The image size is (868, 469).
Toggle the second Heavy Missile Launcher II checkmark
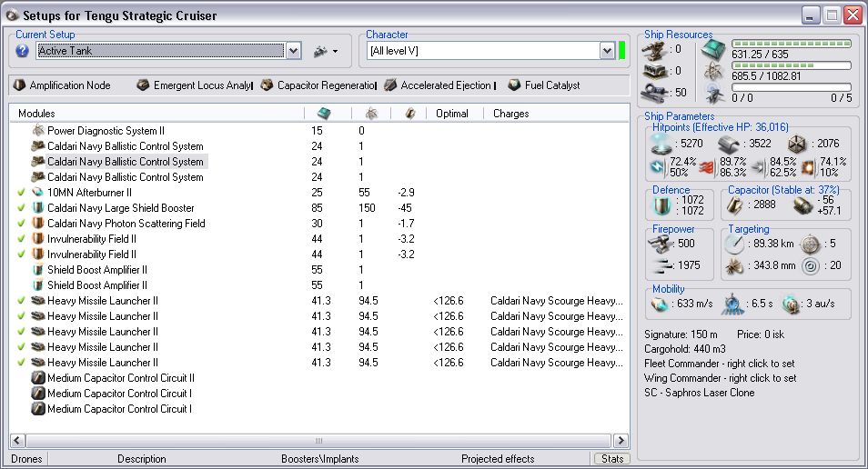(21, 316)
